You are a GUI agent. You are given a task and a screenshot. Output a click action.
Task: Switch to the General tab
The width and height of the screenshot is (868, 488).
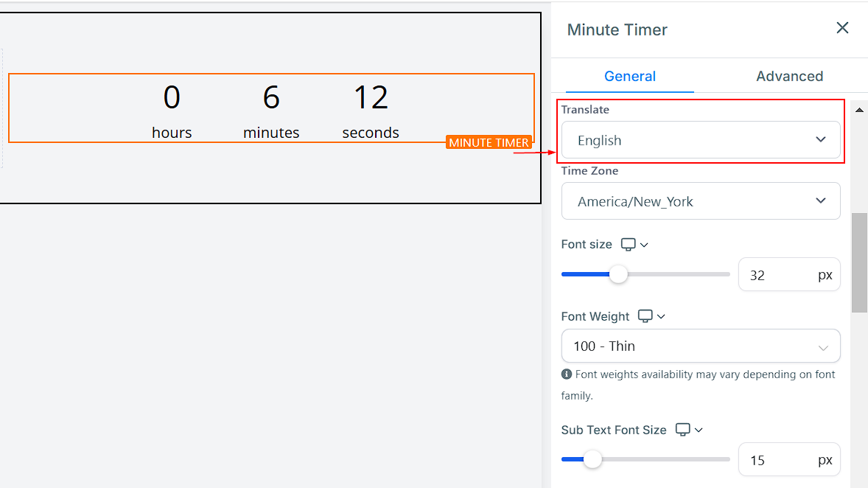coord(629,76)
